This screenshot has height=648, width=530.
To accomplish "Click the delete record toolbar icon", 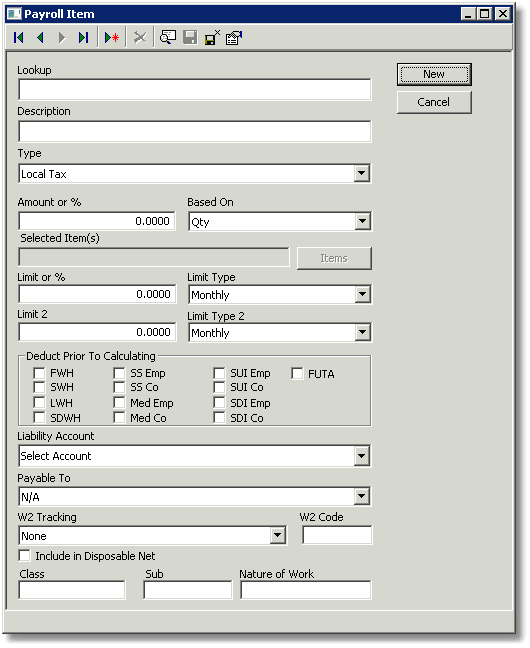I will pos(140,38).
